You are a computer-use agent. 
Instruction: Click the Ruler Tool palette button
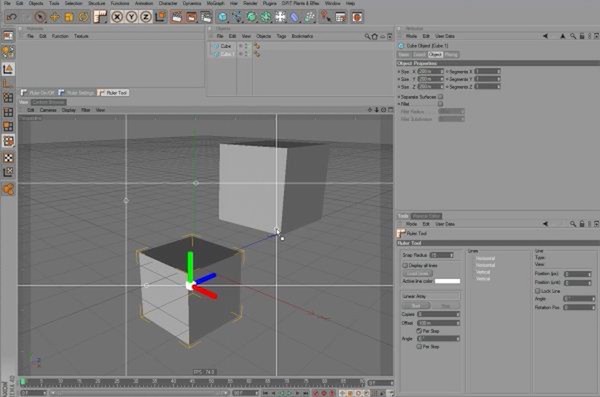click(x=113, y=93)
